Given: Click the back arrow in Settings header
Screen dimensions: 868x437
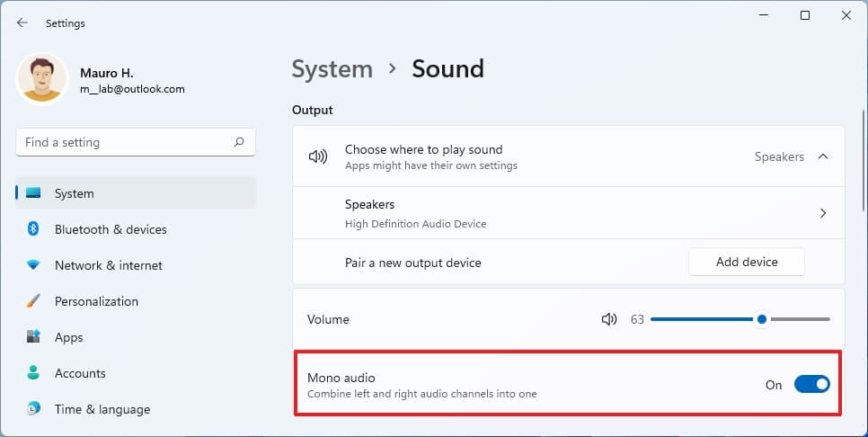Looking at the screenshot, I should (22, 22).
